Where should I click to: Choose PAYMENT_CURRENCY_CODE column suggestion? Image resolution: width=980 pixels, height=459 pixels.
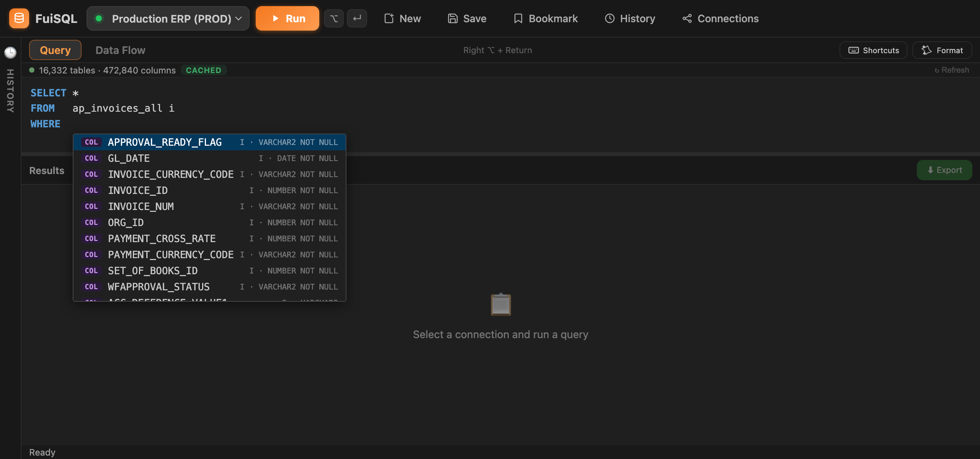209,255
